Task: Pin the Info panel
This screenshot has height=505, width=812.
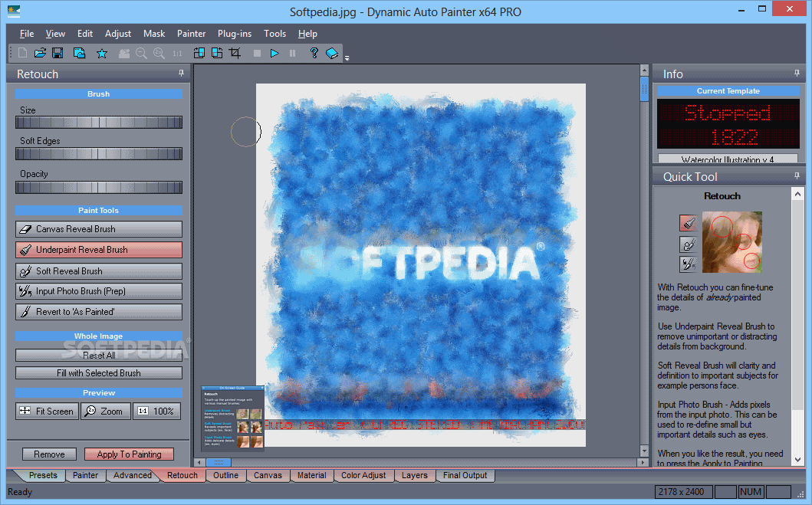Action: pyautogui.click(x=797, y=74)
